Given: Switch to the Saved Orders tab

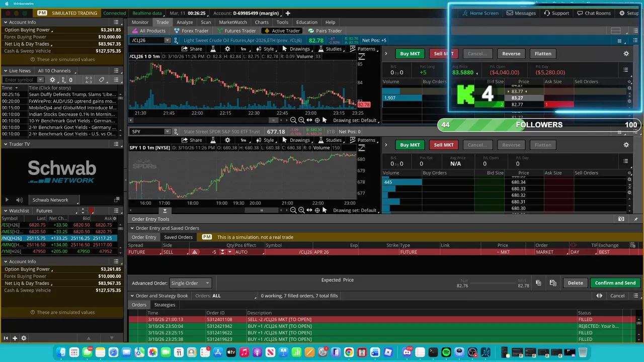Looking at the screenshot, I should (178, 237).
